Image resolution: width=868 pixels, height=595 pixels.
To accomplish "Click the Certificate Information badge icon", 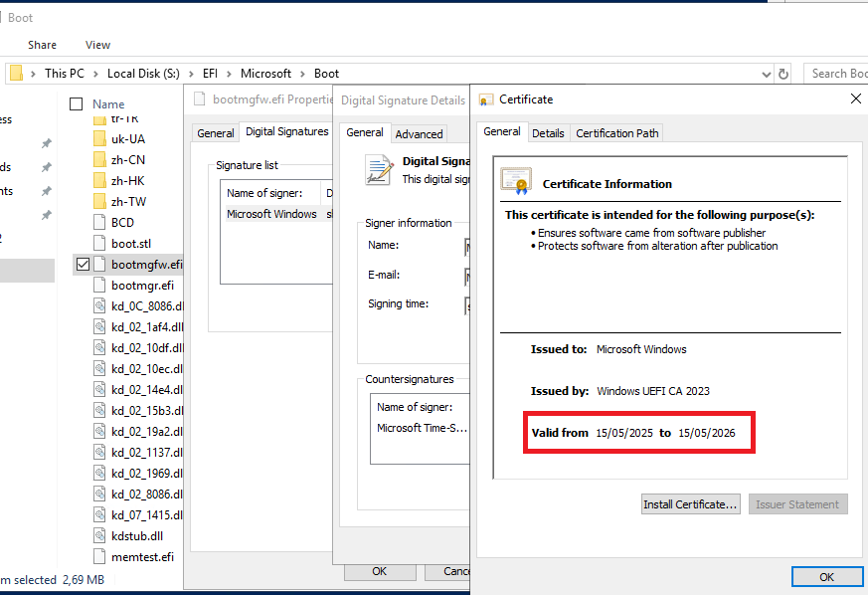I will 516,181.
